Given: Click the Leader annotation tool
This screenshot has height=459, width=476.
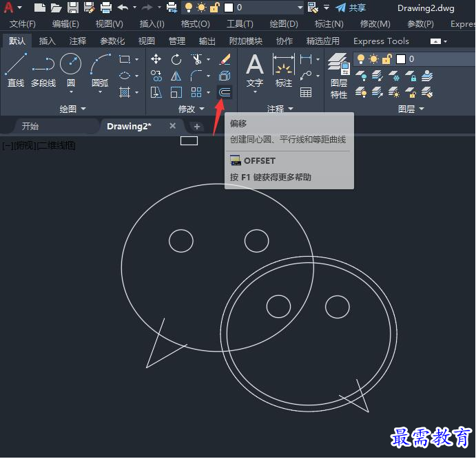Looking at the screenshot, I should [x=305, y=76].
